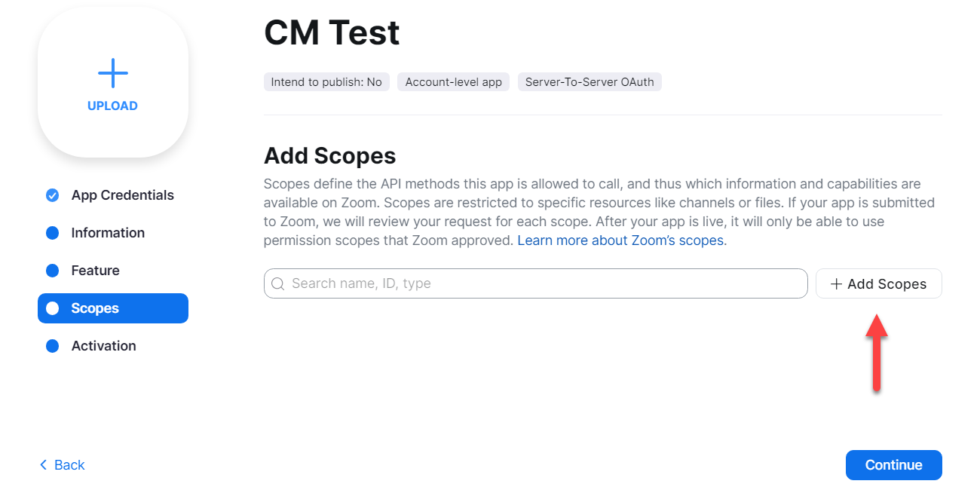Click the white dot in the Scopes tab

(52, 308)
